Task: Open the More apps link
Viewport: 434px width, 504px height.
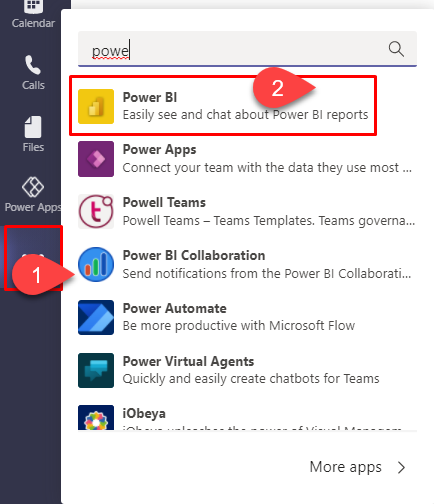Action: tap(346, 467)
